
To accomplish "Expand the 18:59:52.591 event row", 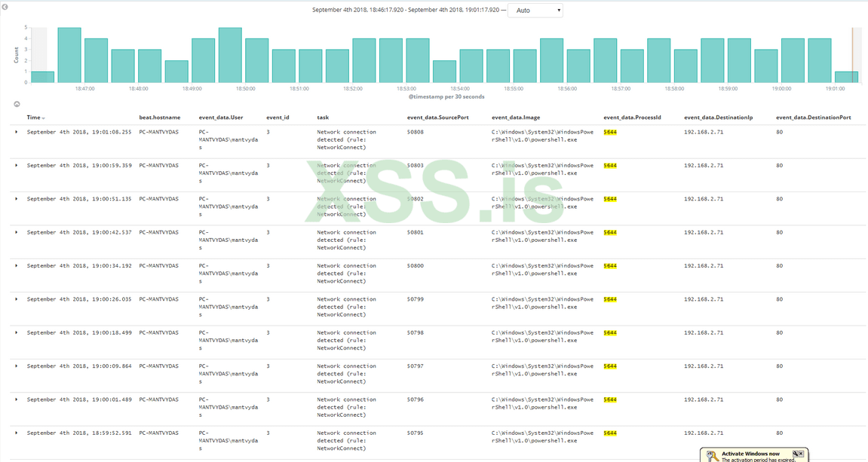I will pyautogui.click(x=17, y=433).
